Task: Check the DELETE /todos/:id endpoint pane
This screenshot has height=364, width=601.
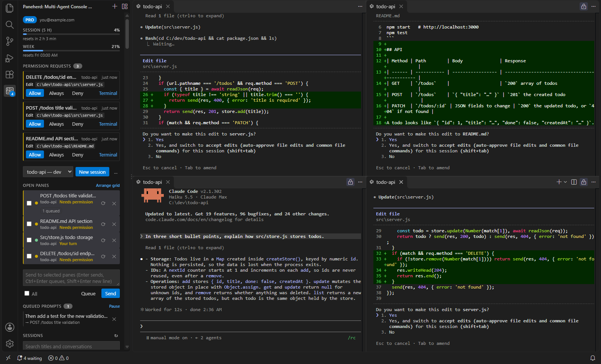Action: click(x=29, y=256)
